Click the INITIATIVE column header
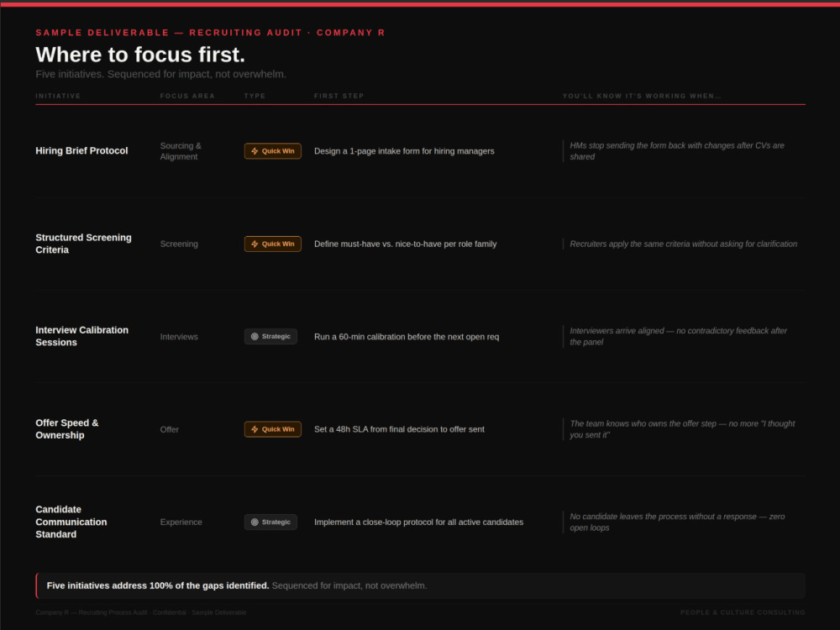 58,96
